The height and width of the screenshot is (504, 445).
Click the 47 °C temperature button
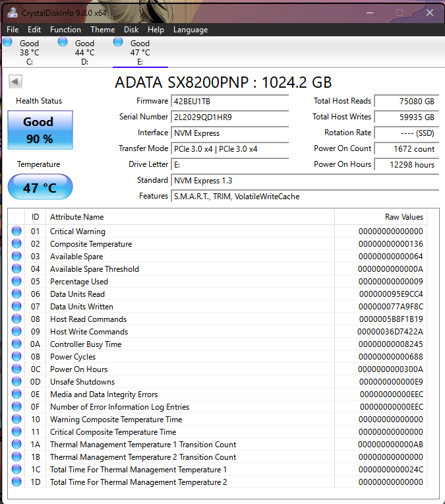(40, 187)
